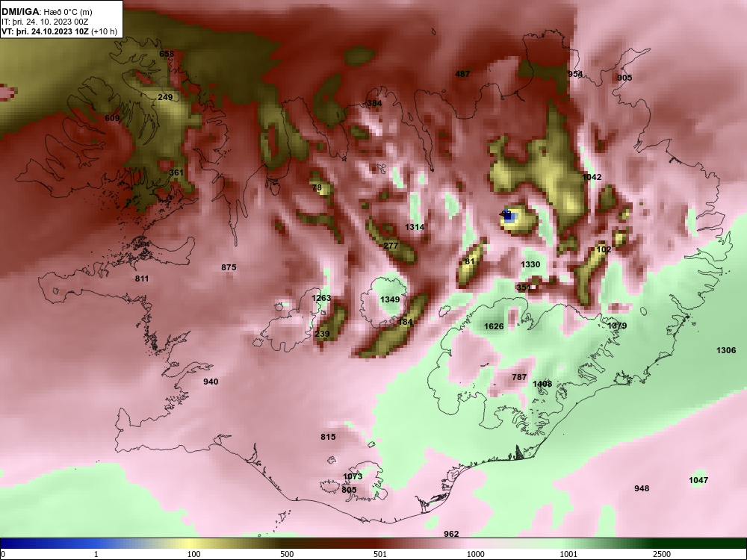Select the 500 tick on the color scale
Screen dimensions: 747x560
(287, 554)
